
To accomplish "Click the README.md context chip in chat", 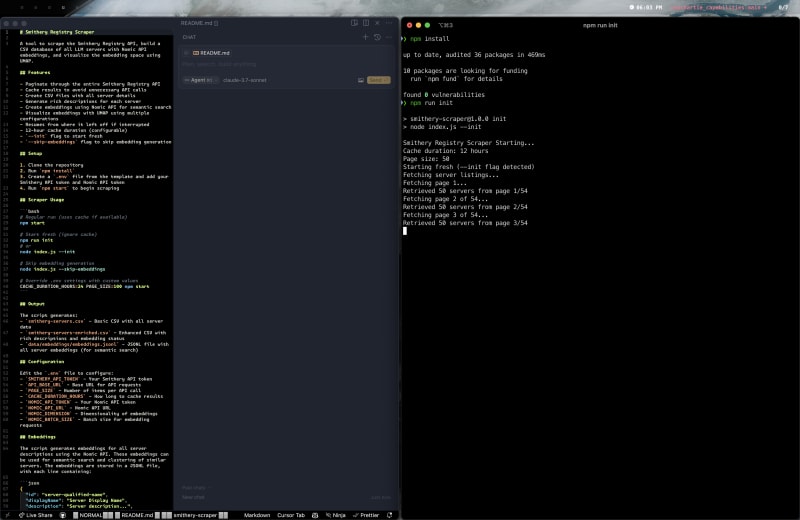I will tap(211, 53).
